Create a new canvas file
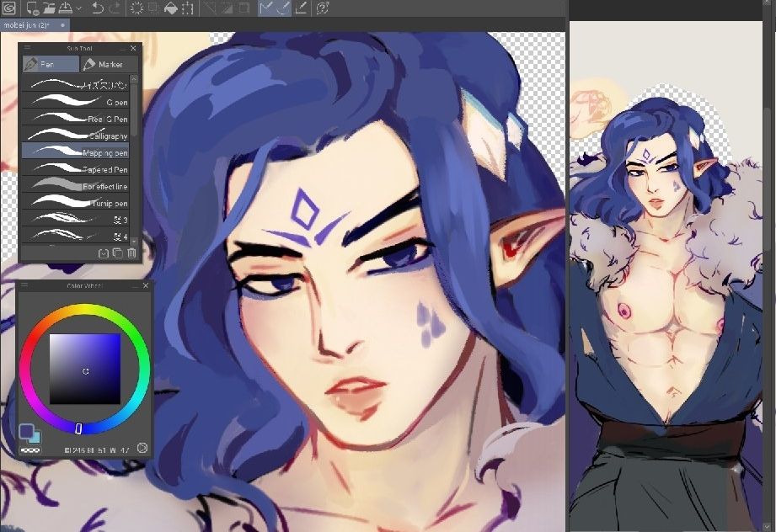 coord(32,8)
